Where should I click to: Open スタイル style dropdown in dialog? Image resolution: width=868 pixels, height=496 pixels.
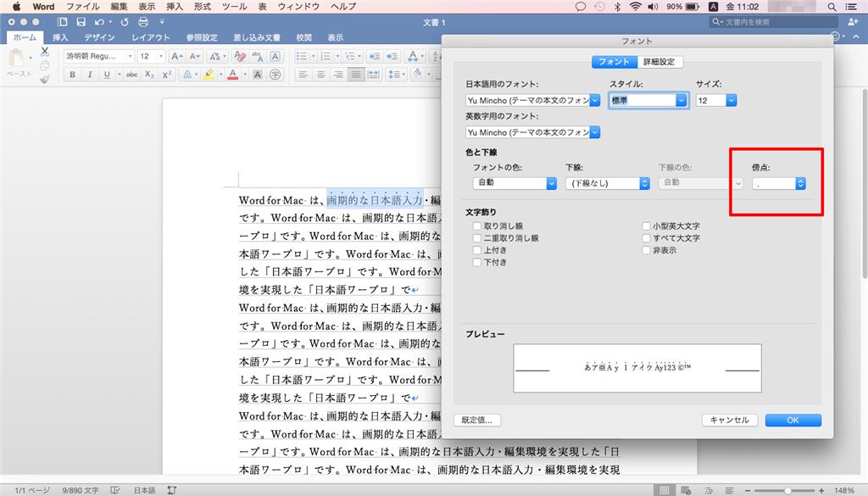682,100
